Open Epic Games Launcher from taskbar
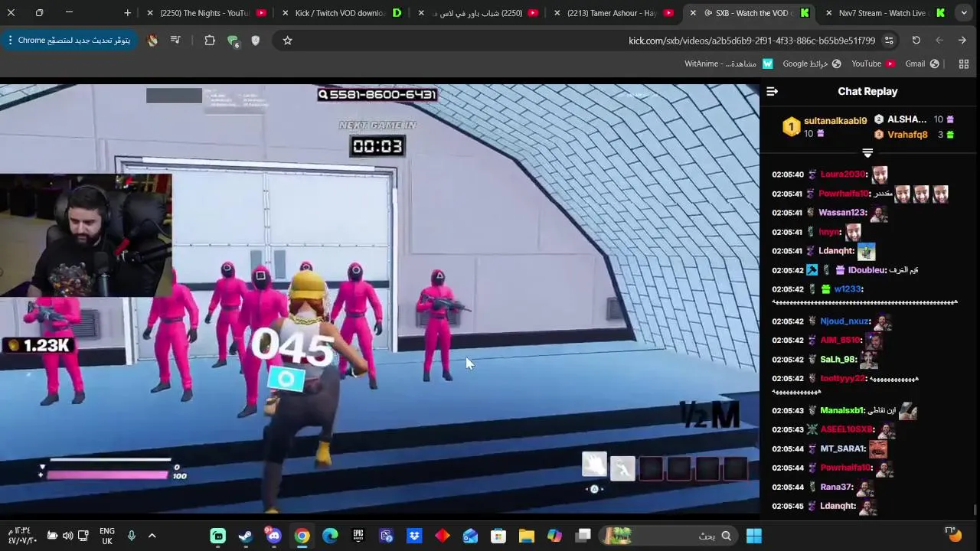The height and width of the screenshot is (551, 980). click(358, 536)
